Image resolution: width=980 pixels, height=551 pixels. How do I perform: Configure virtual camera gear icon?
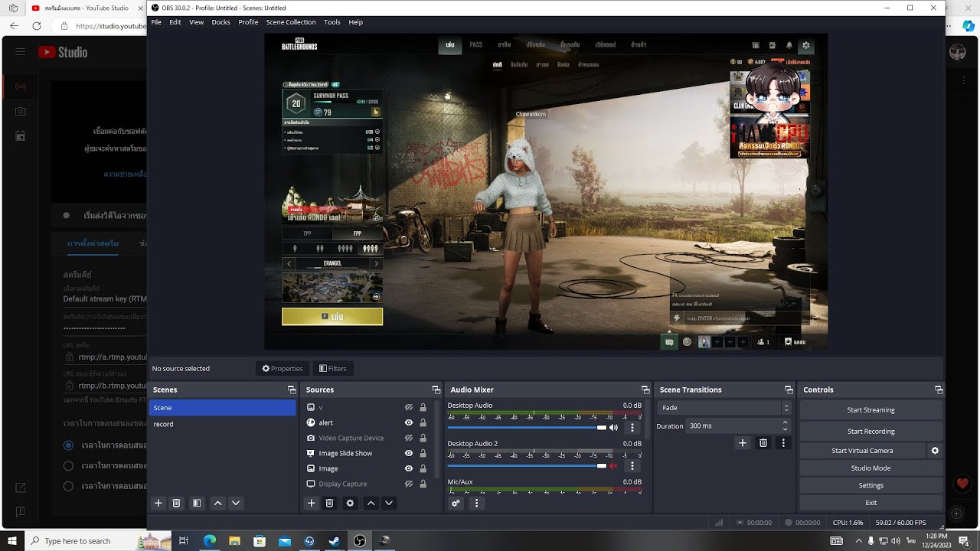(935, 451)
